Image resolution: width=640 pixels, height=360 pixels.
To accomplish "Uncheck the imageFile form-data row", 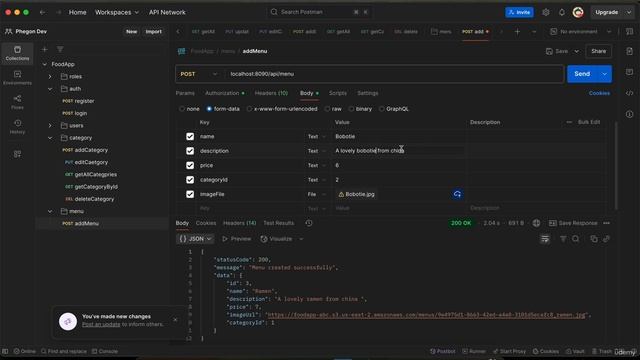I will (x=190, y=194).
